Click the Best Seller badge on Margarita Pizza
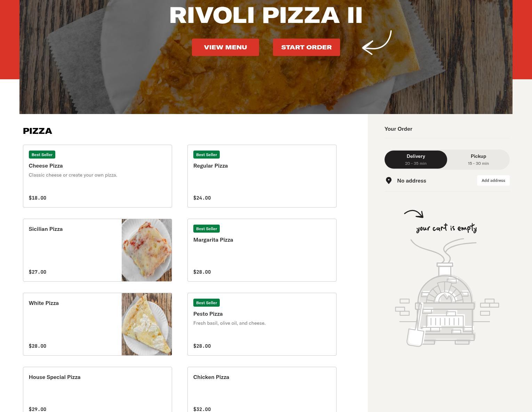The image size is (532, 412). click(x=207, y=229)
